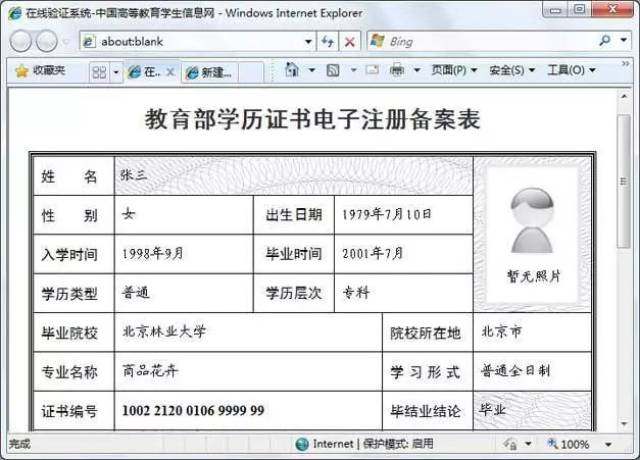
Task: Click the Print icon
Action: (x=397, y=70)
